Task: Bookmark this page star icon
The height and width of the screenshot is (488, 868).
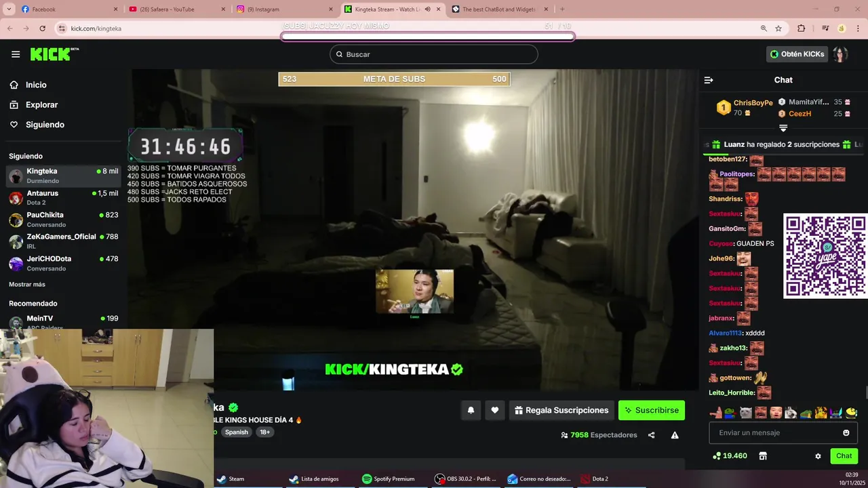Action: (778, 28)
